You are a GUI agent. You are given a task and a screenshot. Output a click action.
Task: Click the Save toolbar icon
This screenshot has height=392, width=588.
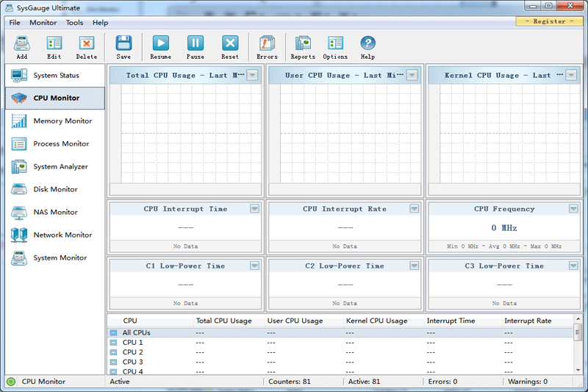tap(123, 47)
